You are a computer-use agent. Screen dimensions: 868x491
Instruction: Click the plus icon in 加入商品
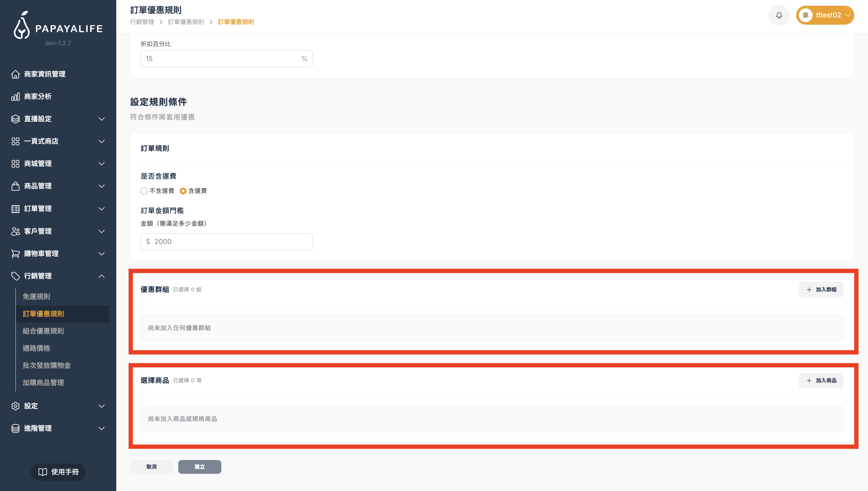809,380
